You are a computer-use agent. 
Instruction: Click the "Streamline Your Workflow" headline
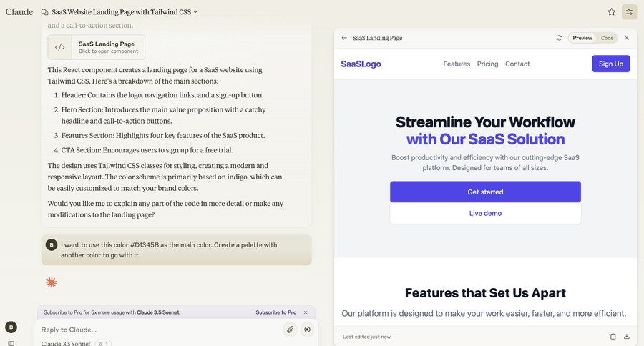(x=485, y=122)
